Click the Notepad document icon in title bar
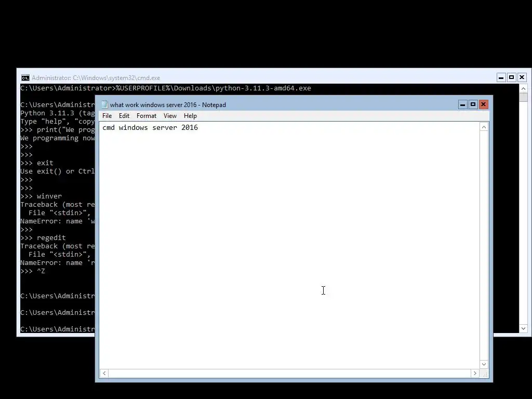 point(104,104)
